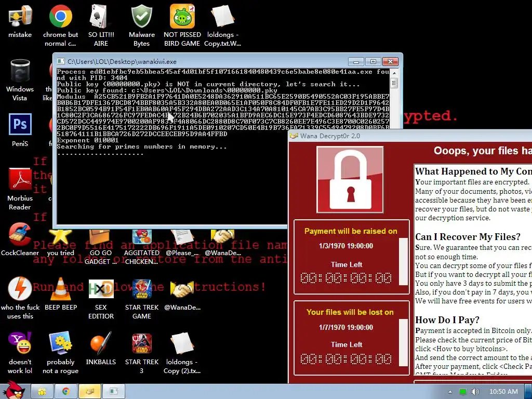Open 'who the fuck uses this' icon
The image size is (532, 399).
click(x=20, y=298)
